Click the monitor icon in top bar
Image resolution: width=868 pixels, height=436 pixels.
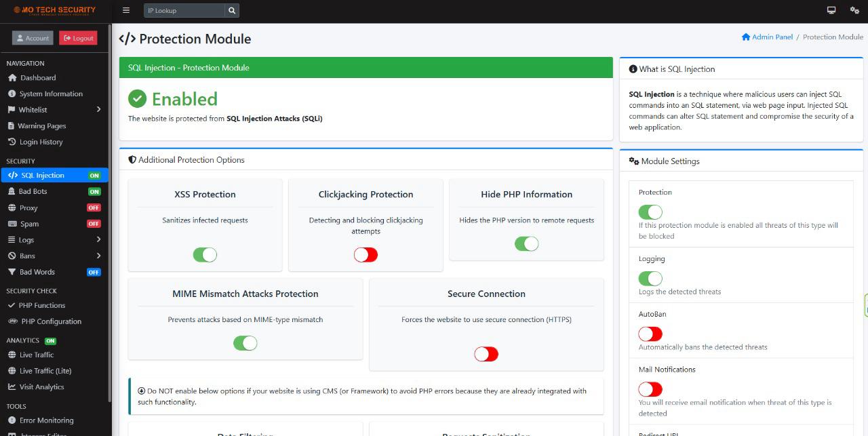(831, 10)
